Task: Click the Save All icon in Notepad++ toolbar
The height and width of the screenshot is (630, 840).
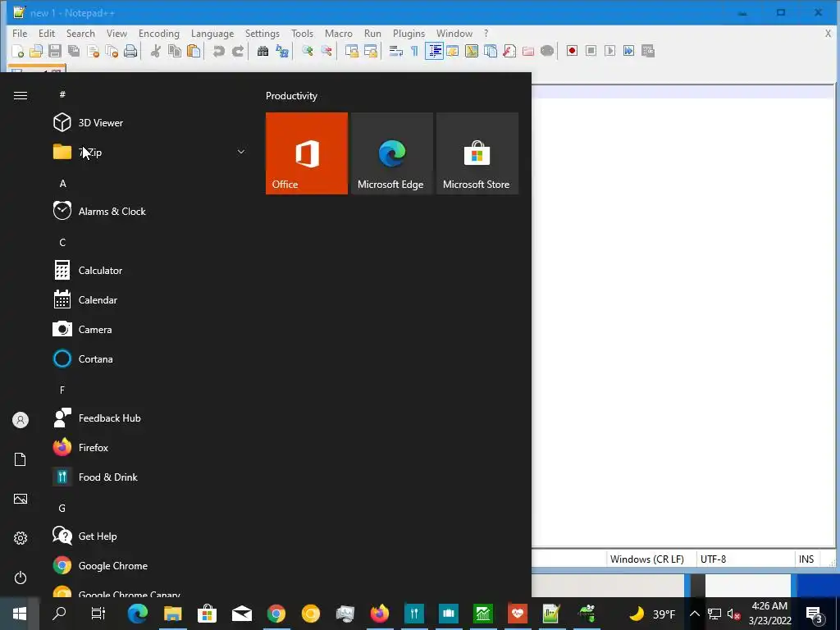Action: pyautogui.click(x=73, y=51)
